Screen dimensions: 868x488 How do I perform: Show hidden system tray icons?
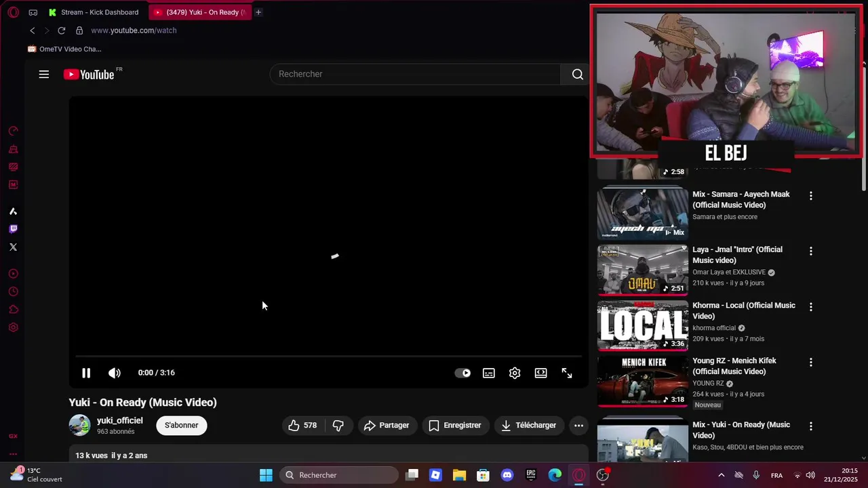click(721, 475)
